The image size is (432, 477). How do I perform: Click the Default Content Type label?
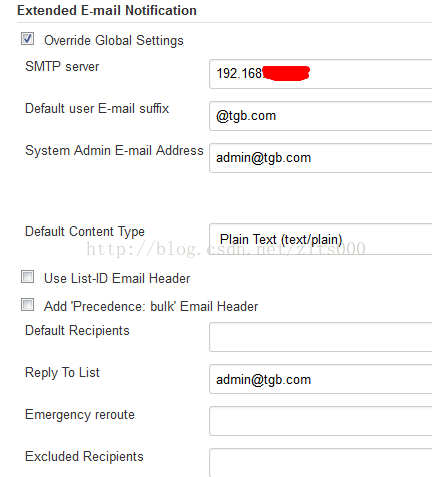click(85, 232)
